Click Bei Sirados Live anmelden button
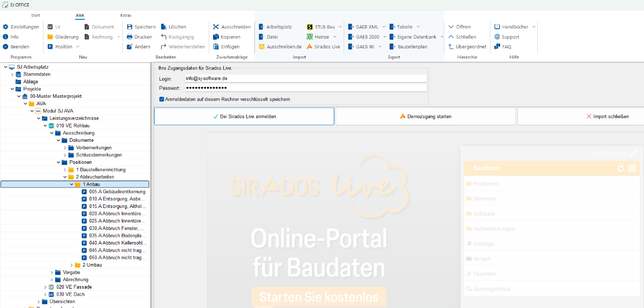Image resolution: width=644 pixels, height=308 pixels. click(x=244, y=116)
